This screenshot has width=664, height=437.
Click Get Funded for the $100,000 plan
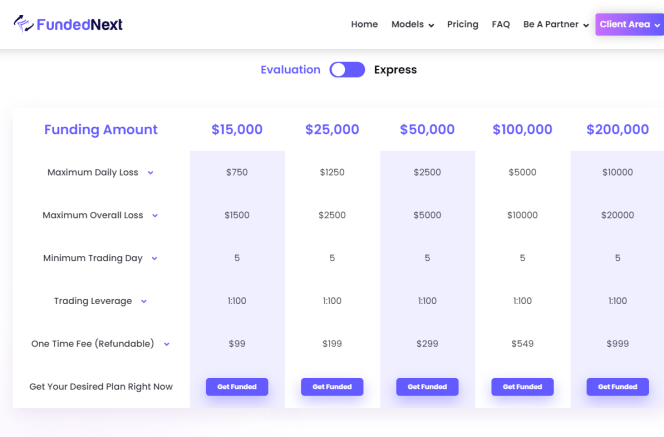tap(523, 387)
